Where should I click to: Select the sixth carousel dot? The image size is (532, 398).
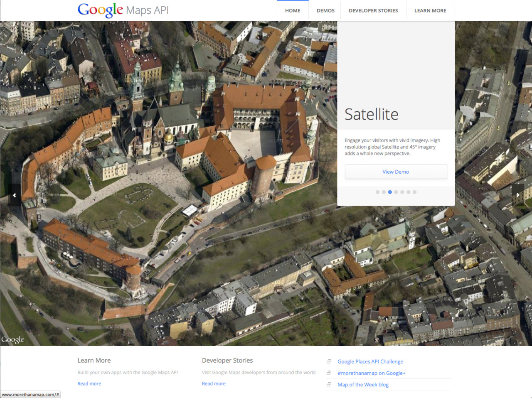pyautogui.click(x=409, y=192)
